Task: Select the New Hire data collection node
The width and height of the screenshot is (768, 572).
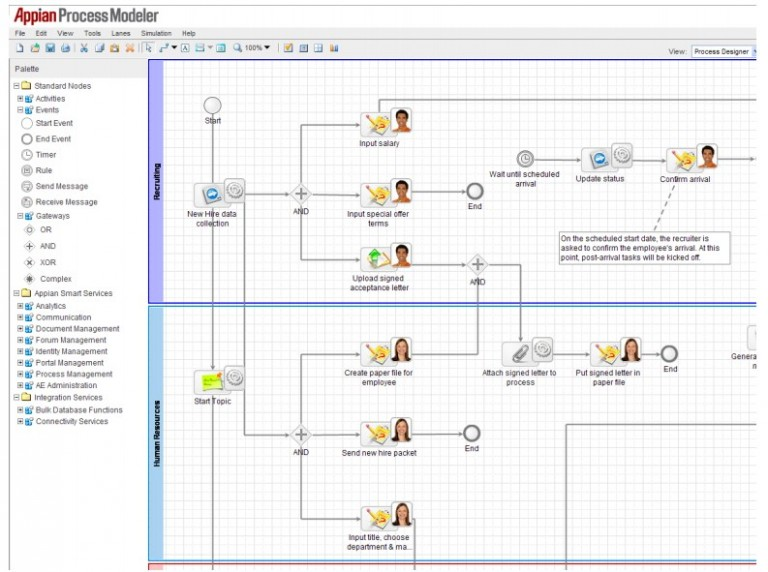Action: coord(212,194)
